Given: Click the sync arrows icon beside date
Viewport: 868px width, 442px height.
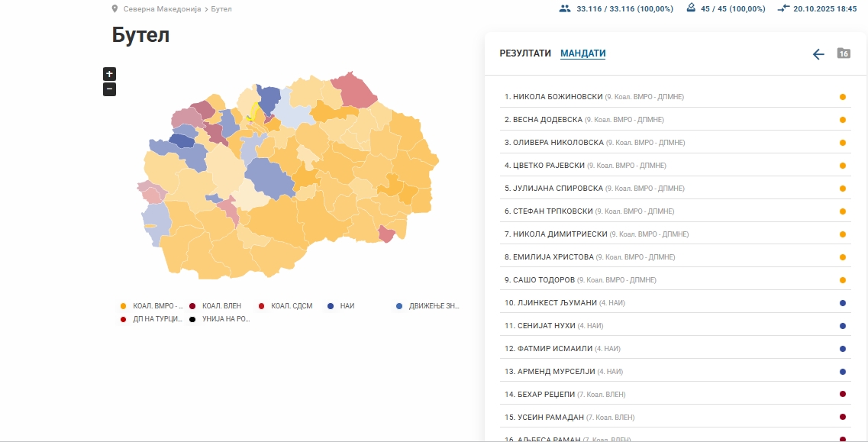Looking at the screenshot, I should pos(783,9).
